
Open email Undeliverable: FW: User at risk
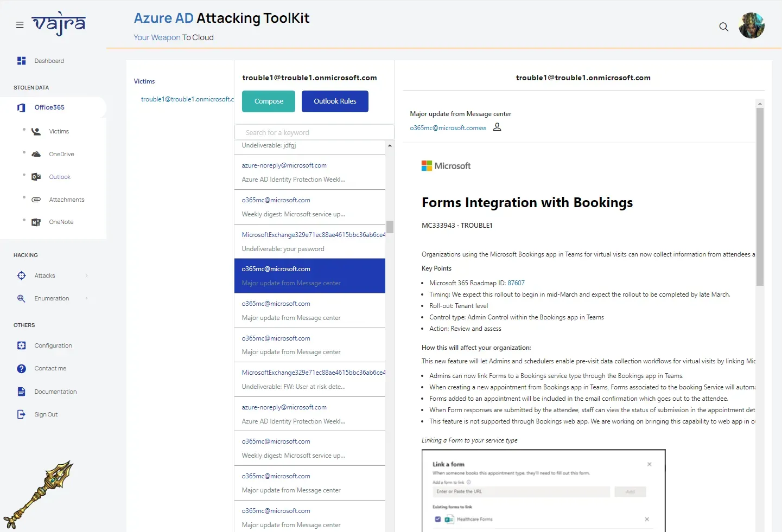pyautogui.click(x=310, y=380)
